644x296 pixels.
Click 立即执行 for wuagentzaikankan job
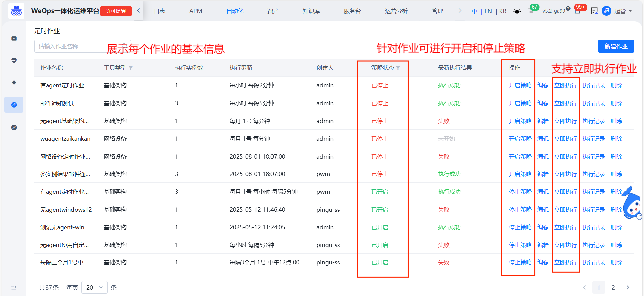point(565,139)
